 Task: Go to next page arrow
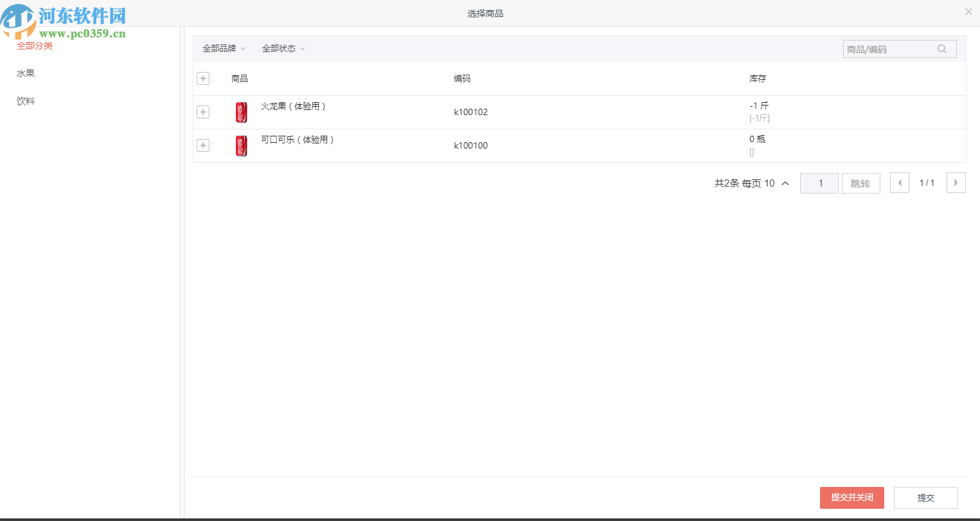(x=956, y=183)
